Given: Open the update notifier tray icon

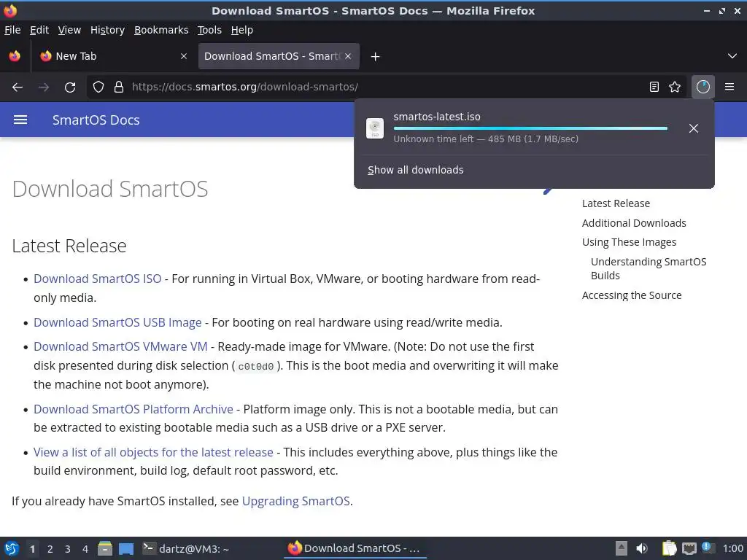Looking at the screenshot, I should (707, 548).
